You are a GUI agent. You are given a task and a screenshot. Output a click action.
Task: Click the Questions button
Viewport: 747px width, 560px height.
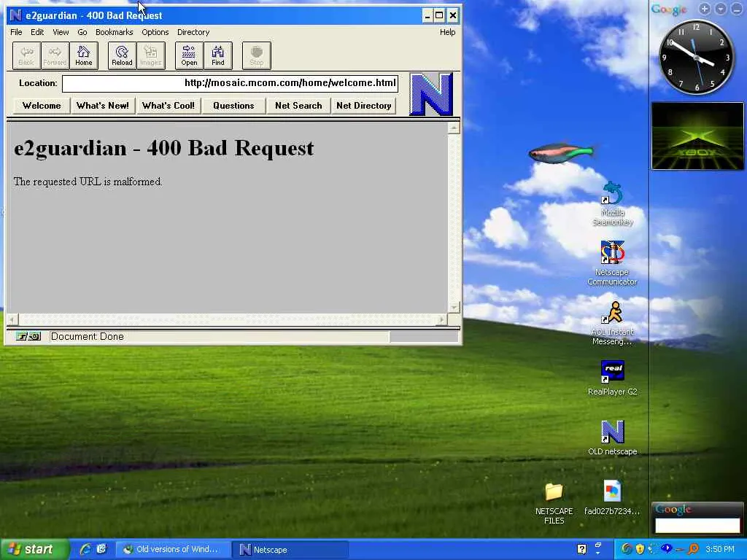coord(233,106)
